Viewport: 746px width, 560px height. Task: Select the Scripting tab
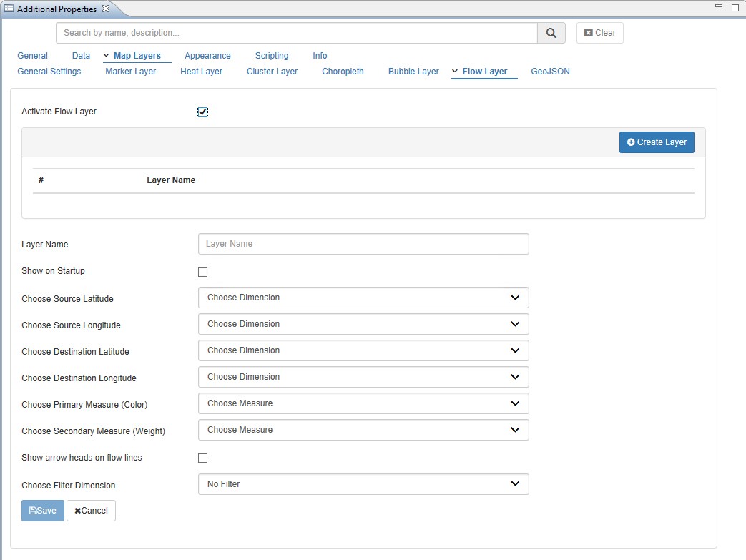point(272,56)
